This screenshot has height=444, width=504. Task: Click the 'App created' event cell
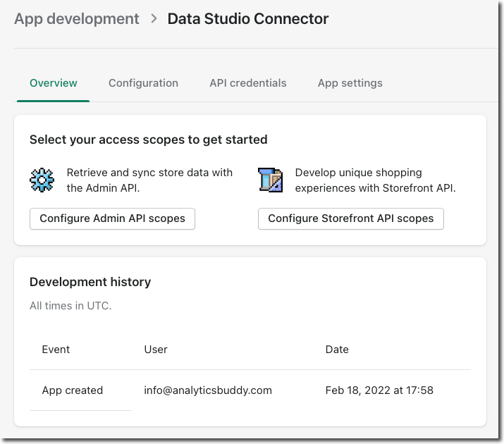click(x=73, y=390)
